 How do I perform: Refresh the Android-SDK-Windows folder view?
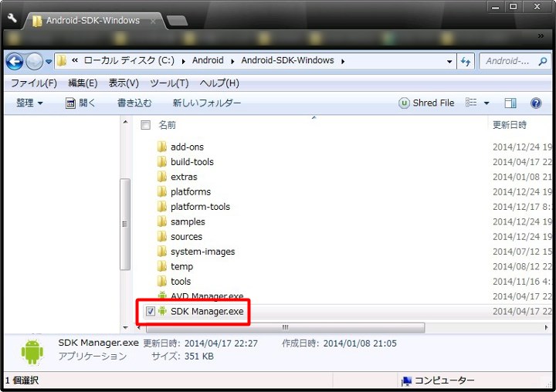(x=465, y=62)
